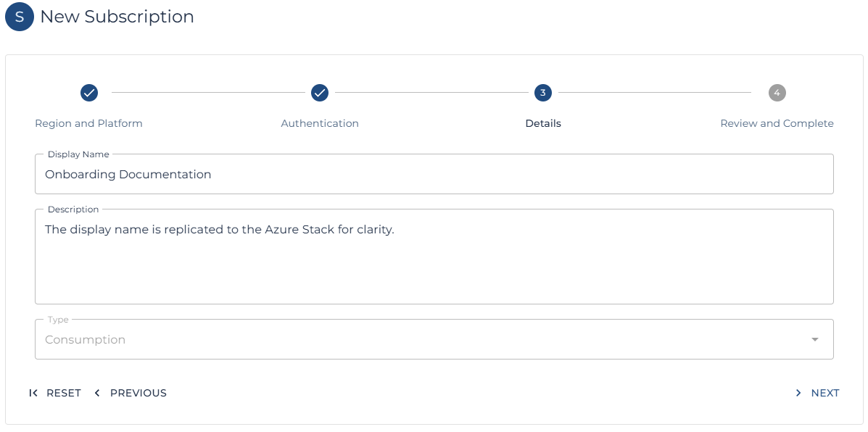
Task: Select the Details step label
Action: click(x=543, y=123)
